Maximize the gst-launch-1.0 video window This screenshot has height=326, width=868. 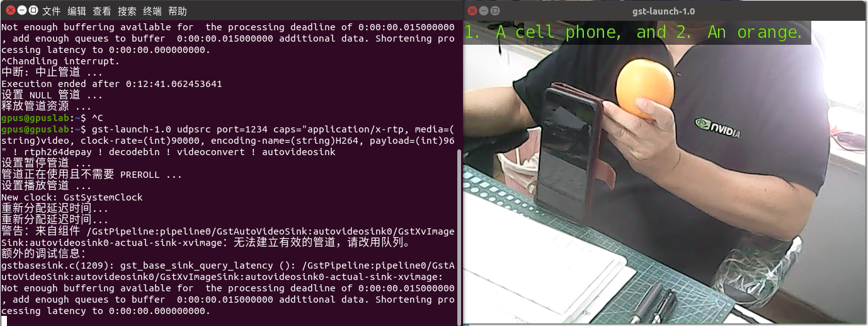tap(496, 11)
